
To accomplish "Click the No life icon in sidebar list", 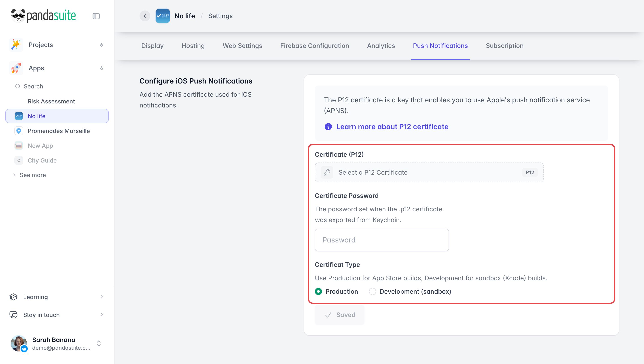I will pyautogui.click(x=19, y=116).
